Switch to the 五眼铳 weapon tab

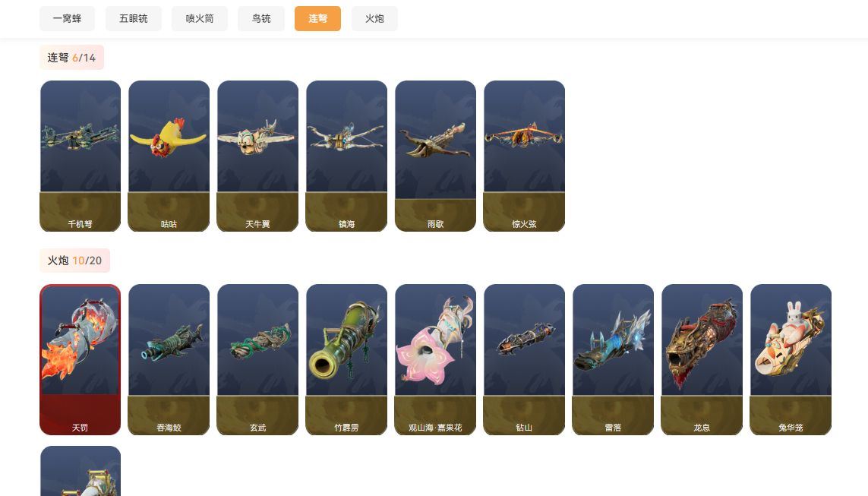coord(134,19)
